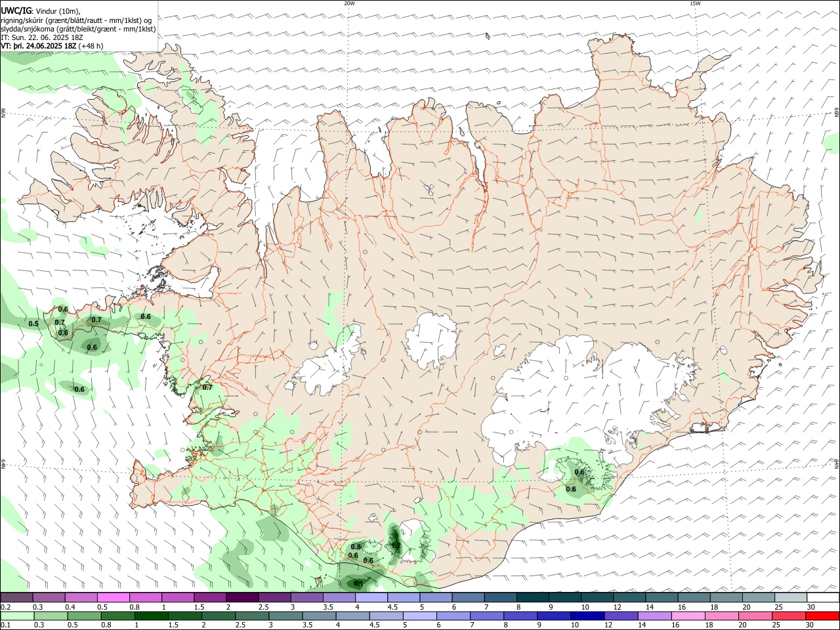This screenshot has height=630, width=840.
Task: Click the '0.1' label on the lower scale
Action: click(x=5, y=625)
